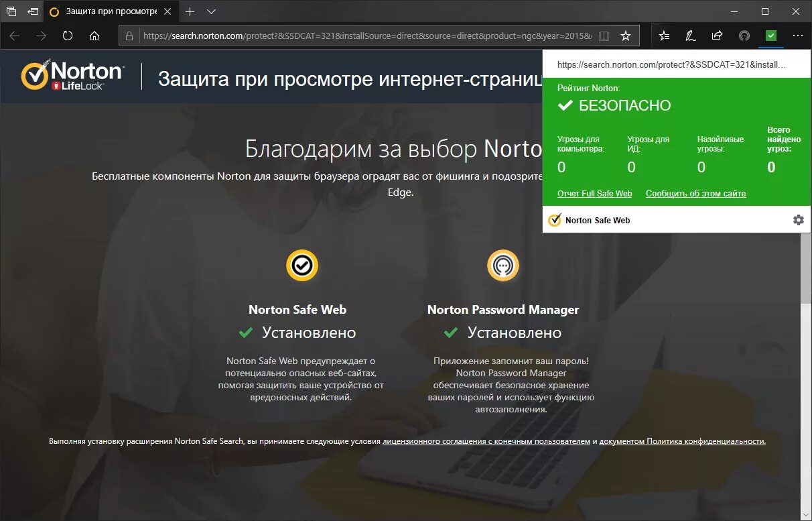
Task: Expand tab previews chevron
Action: click(x=211, y=11)
